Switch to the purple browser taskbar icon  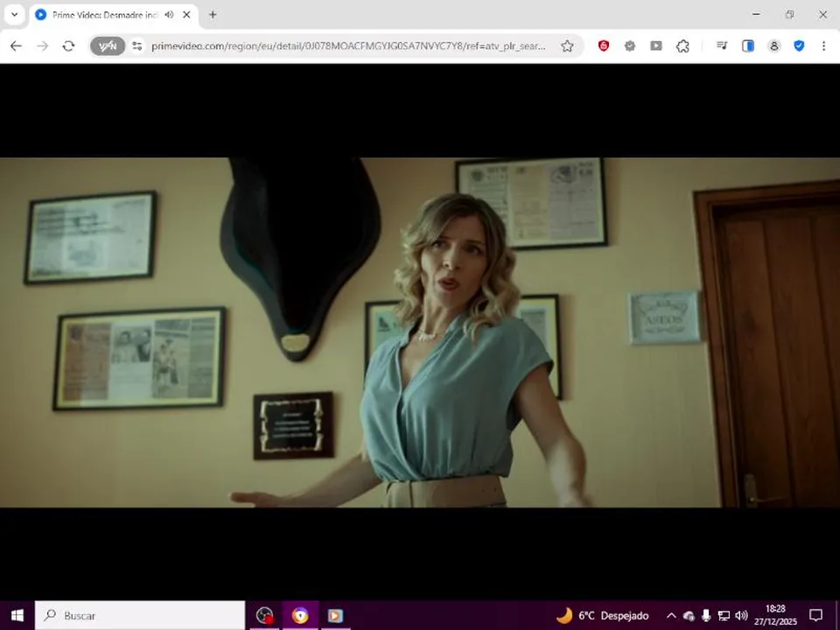300,615
